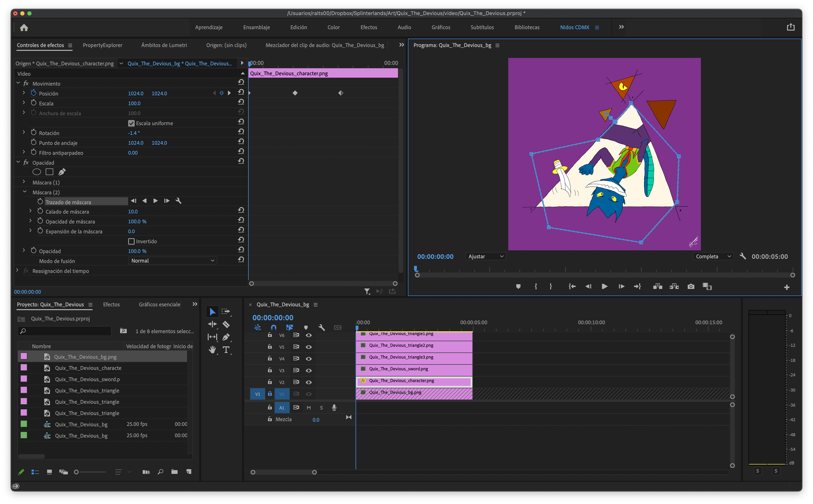Viewport: 813px width, 504px height.
Task: Expand the Posición property
Action: click(24, 93)
